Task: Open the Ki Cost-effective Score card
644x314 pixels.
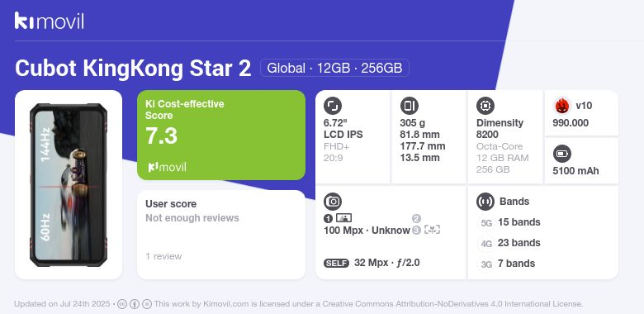Action: click(x=221, y=136)
